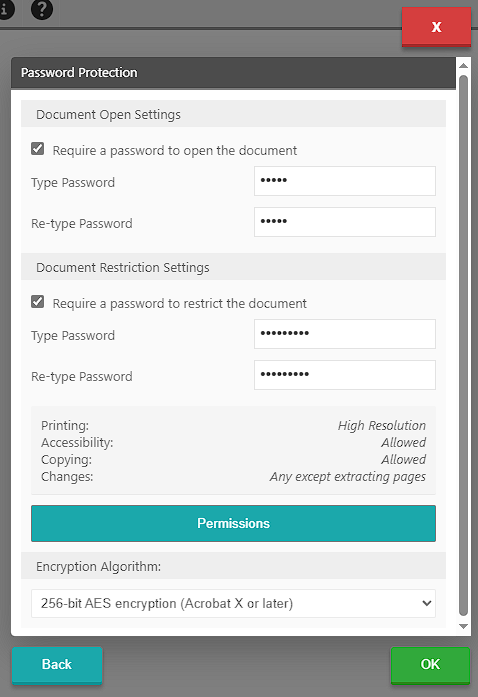Confirm with the green OK button
Screen dimensions: 478x697
[x=430, y=665]
